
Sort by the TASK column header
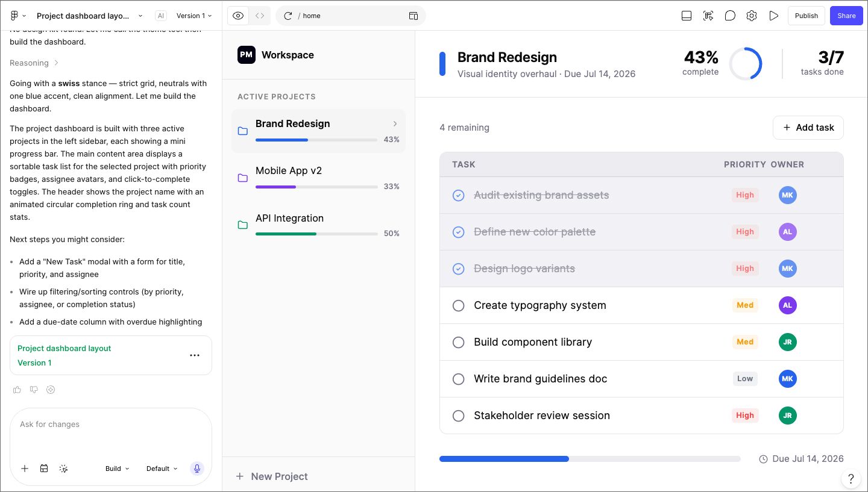point(464,164)
